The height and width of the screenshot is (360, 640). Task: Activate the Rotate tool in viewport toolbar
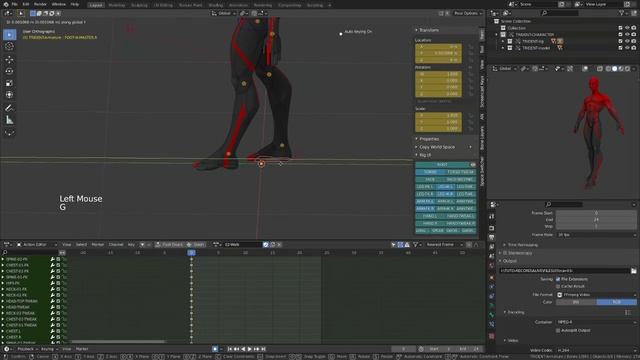pyautogui.click(x=9, y=71)
